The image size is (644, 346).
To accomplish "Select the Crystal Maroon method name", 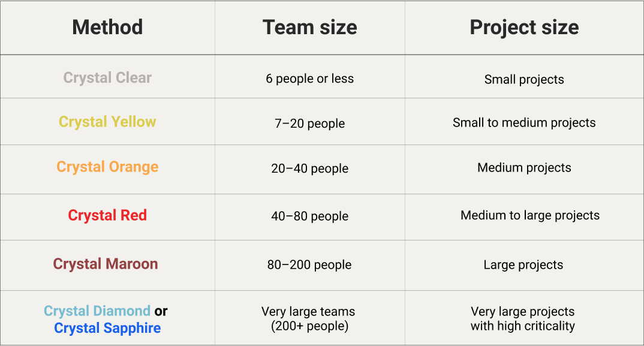I will pos(106,264).
